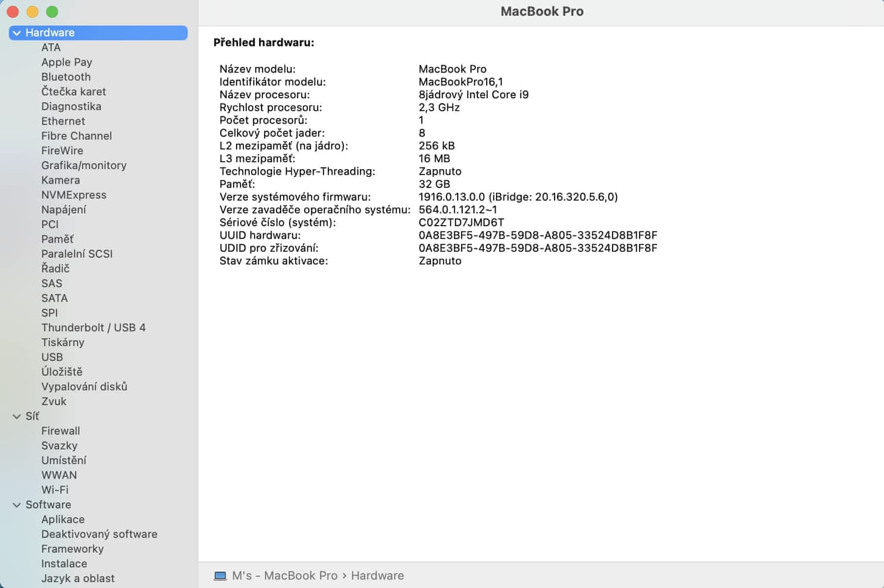Screen dimensions: 884x588
Task: Select WWAN in the sidebar
Action: coord(59,475)
